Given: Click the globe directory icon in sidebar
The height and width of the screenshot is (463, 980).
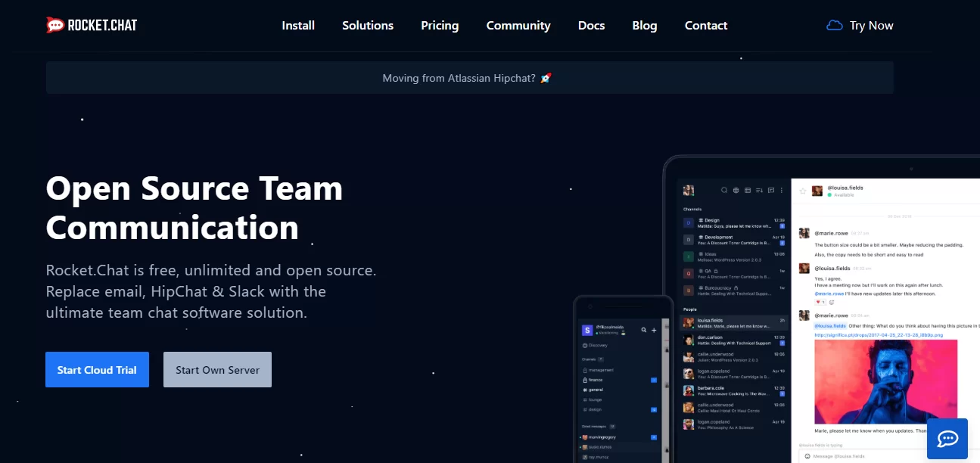Looking at the screenshot, I should [736, 191].
